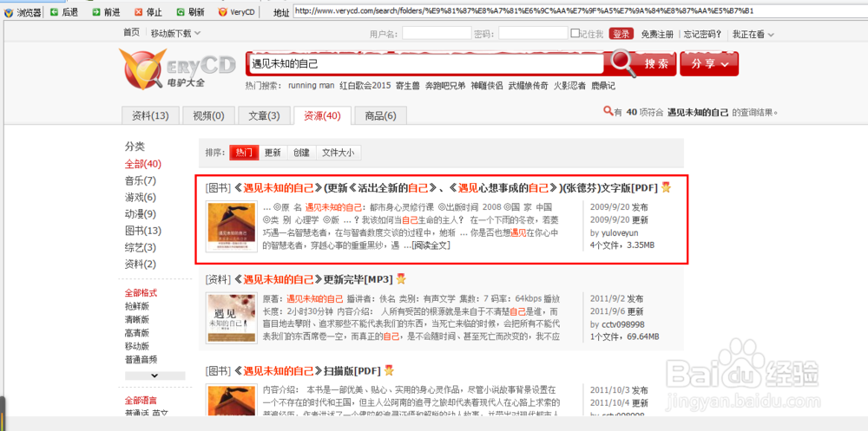Switch to the 资源(40) tab
Screen dimensions: 868x431
322,115
